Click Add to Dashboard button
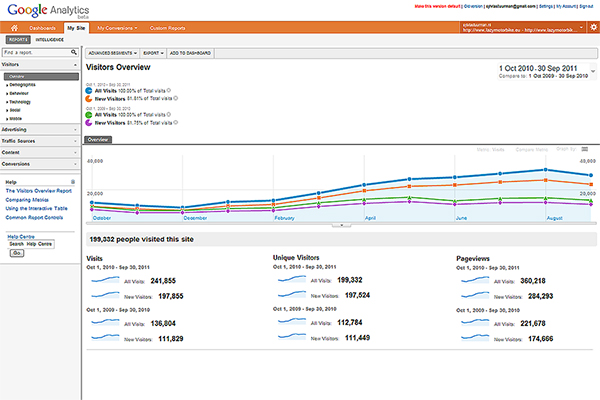Viewport: 600px width, 400px height. (190, 53)
